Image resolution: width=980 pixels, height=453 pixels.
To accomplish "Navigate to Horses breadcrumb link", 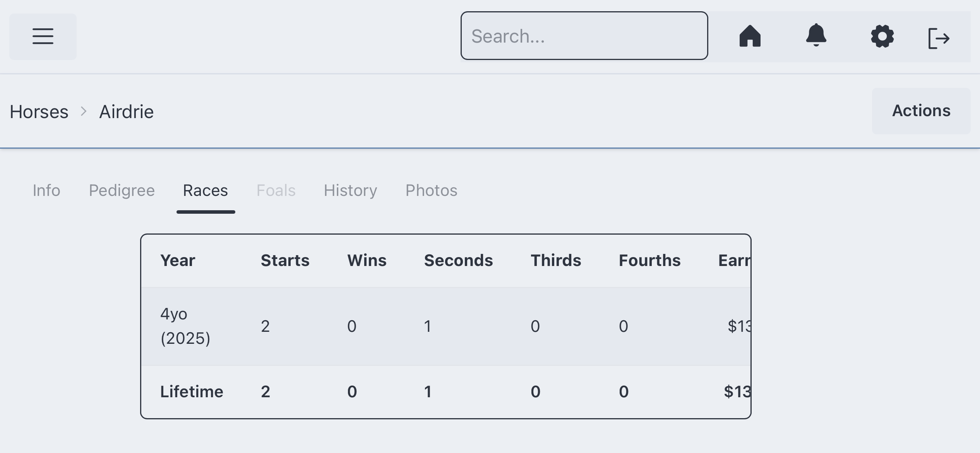I will click(x=39, y=112).
